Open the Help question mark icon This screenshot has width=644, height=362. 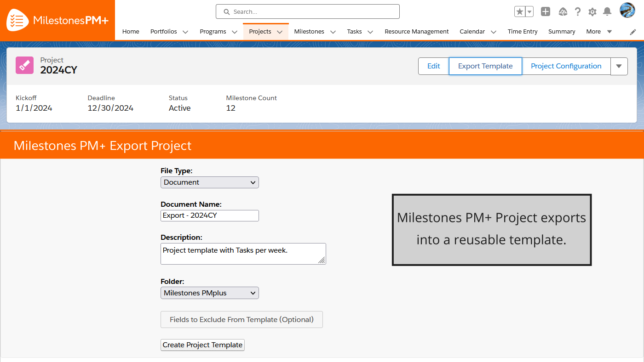(578, 12)
